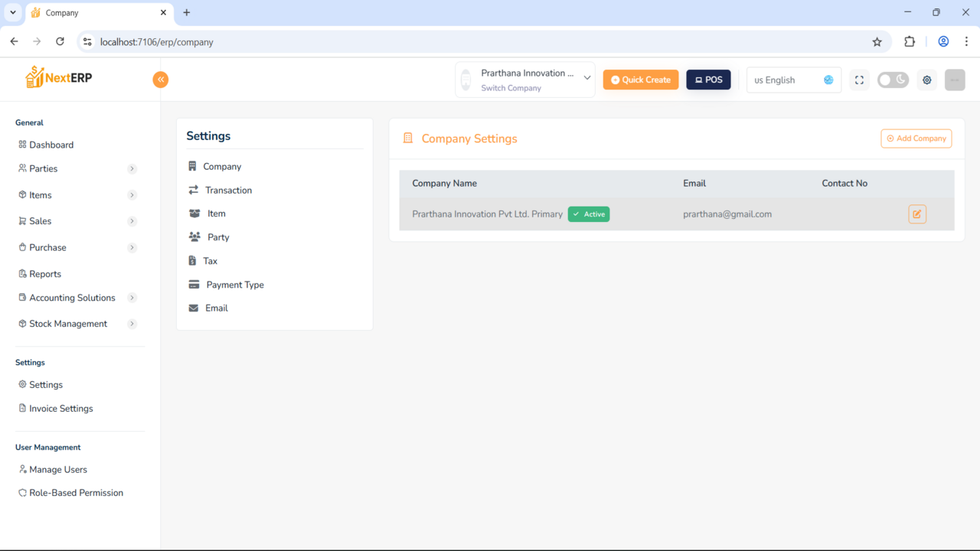Screen dimensions: 980x551
Task: Click the NextERP logo
Action: [x=59, y=77]
